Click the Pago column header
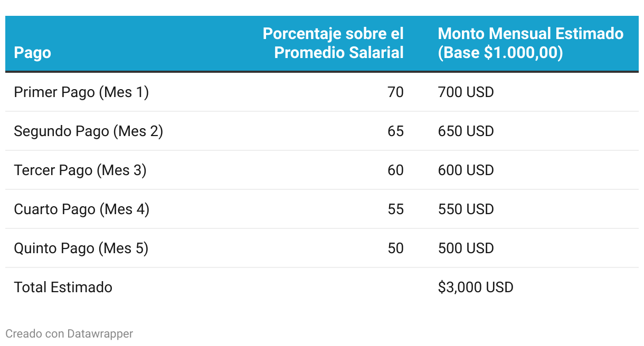 [x=33, y=53]
